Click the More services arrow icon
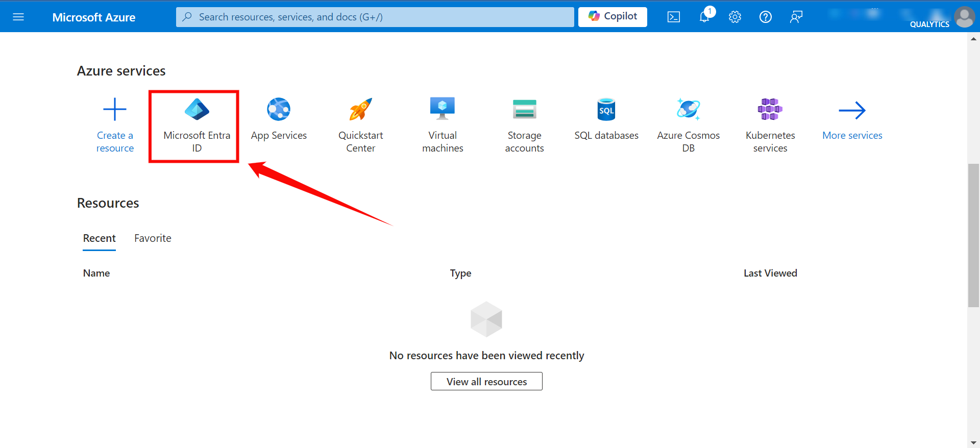The image size is (980, 448). (x=852, y=110)
